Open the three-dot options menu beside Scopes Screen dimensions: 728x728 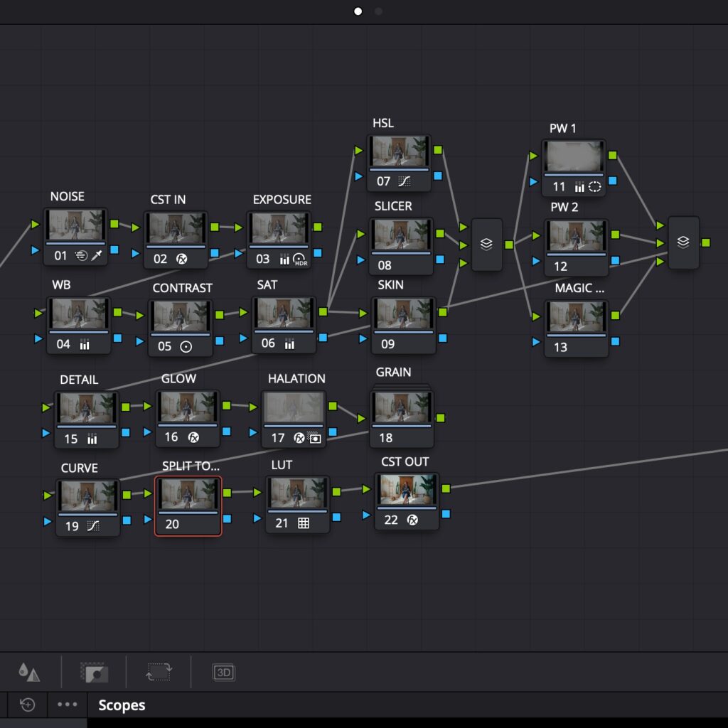[68, 705]
